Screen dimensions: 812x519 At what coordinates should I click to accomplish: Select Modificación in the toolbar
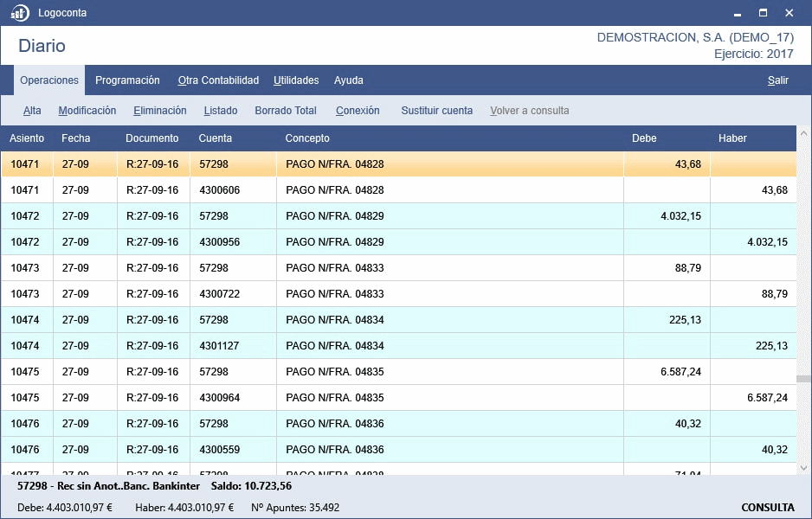(x=87, y=111)
